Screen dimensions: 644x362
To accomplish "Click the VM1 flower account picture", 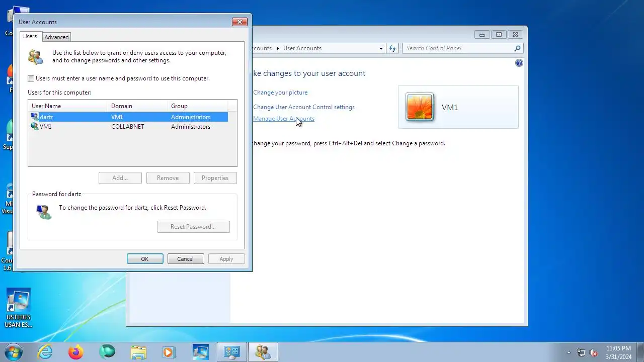I will [x=420, y=107].
